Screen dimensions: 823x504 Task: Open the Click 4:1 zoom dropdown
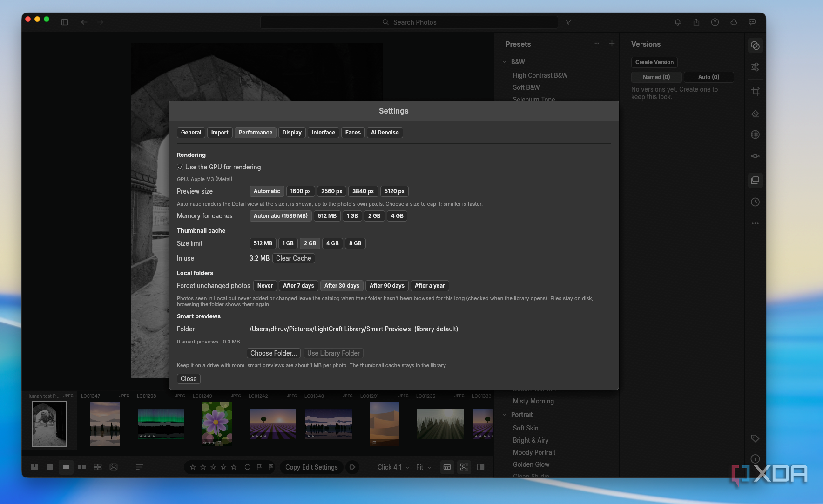tap(393, 467)
